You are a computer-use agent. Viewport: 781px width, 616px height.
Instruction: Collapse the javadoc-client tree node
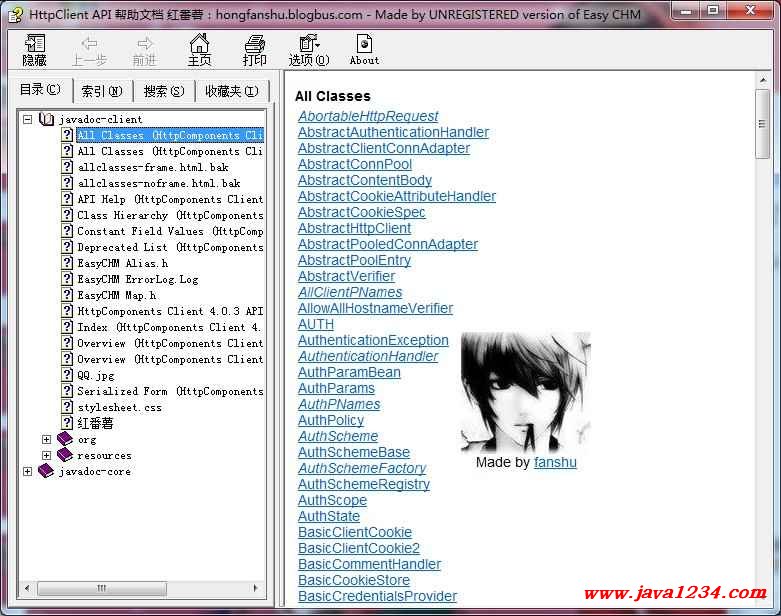[x=27, y=120]
